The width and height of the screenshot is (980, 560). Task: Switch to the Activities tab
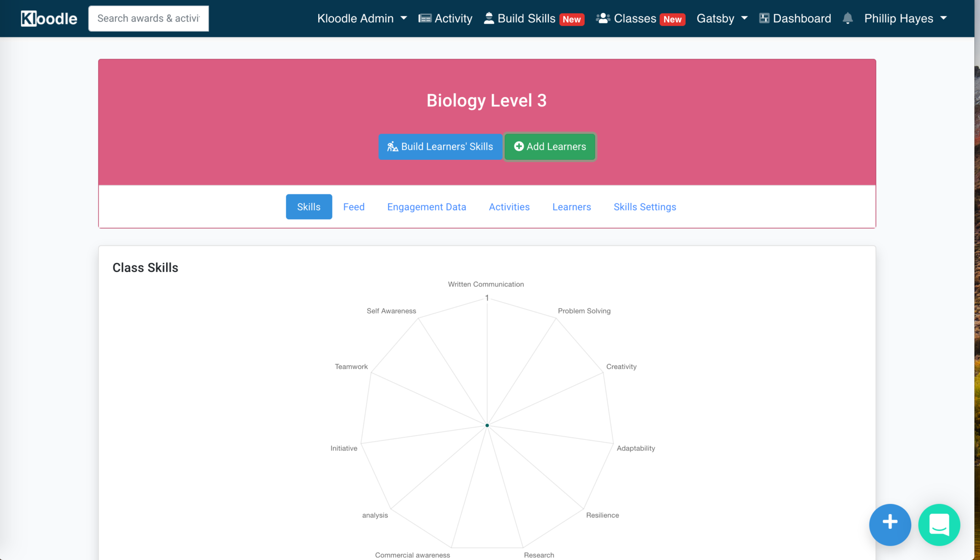click(509, 207)
